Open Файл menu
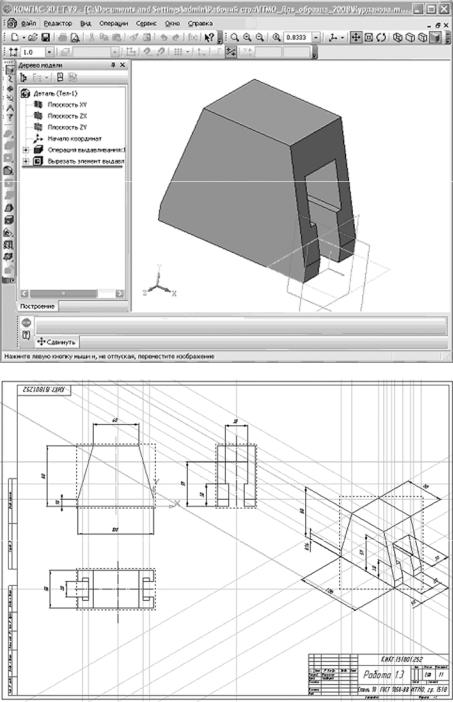Viewport: 453px width, 702px height. pos(29,23)
